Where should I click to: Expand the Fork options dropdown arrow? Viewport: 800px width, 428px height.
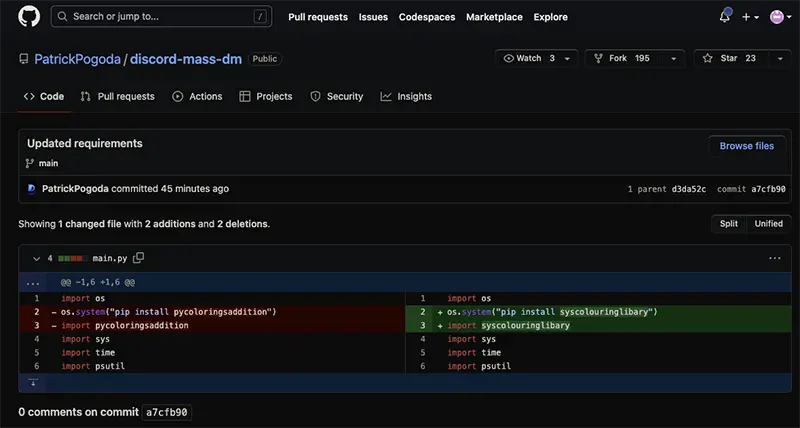click(x=673, y=59)
